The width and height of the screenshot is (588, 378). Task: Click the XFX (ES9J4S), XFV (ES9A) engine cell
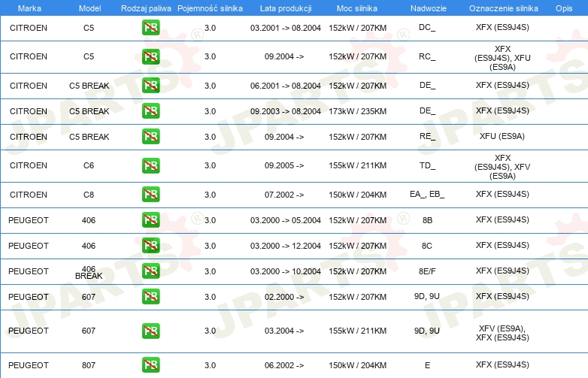[502, 167]
